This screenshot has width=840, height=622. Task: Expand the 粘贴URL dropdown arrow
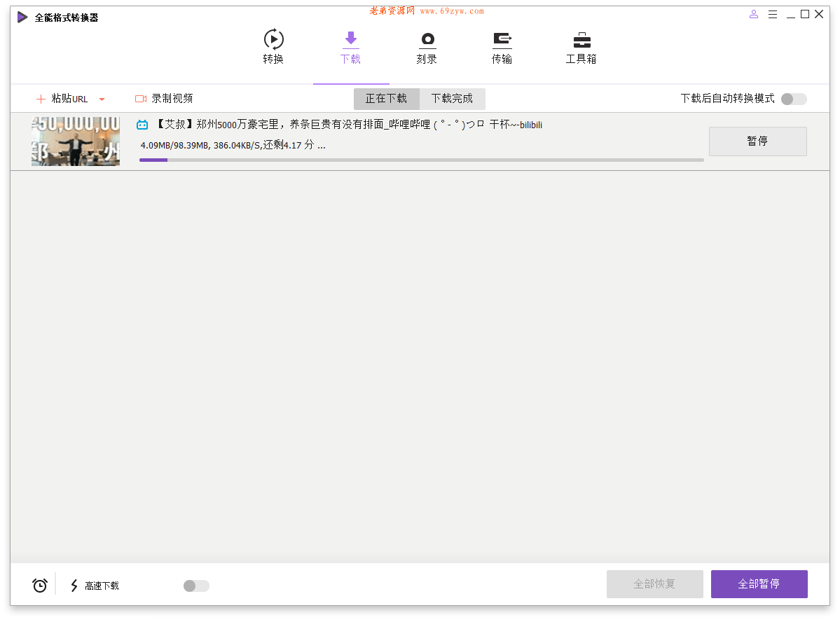[x=102, y=99]
